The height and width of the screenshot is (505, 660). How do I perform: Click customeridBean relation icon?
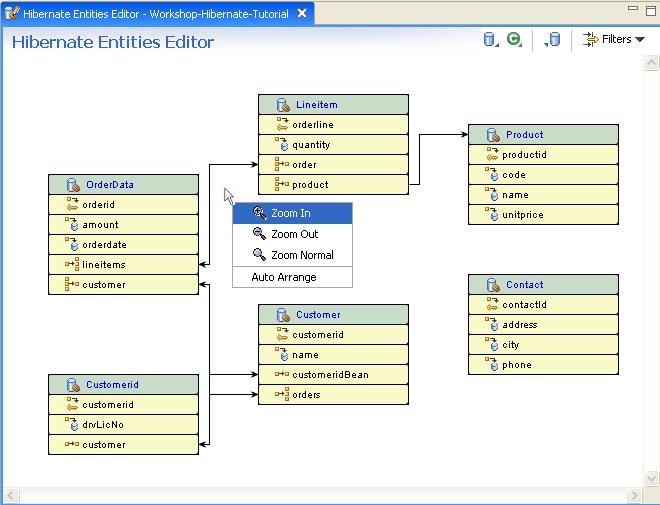pyautogui.click(x=282, y=374)
